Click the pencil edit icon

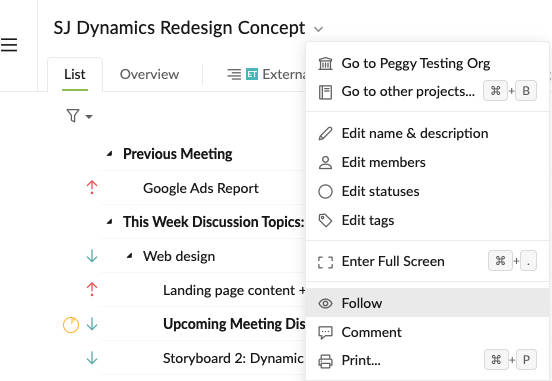[x=325, y=133]
